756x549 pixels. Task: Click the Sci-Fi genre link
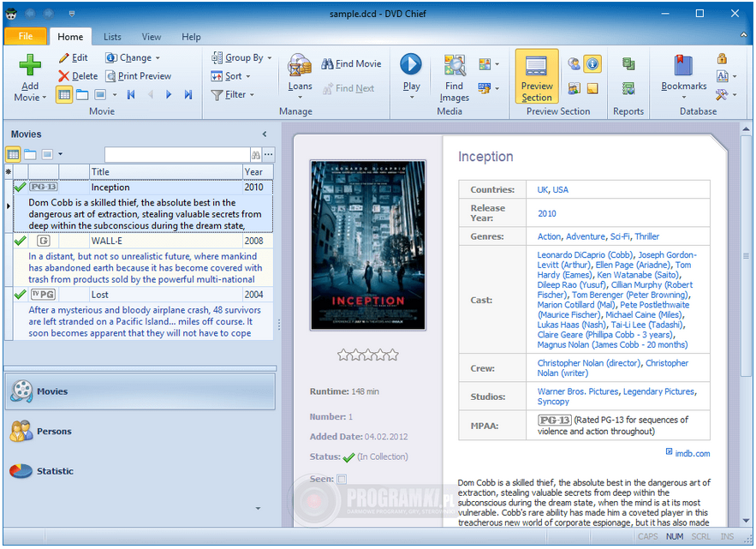620,236
